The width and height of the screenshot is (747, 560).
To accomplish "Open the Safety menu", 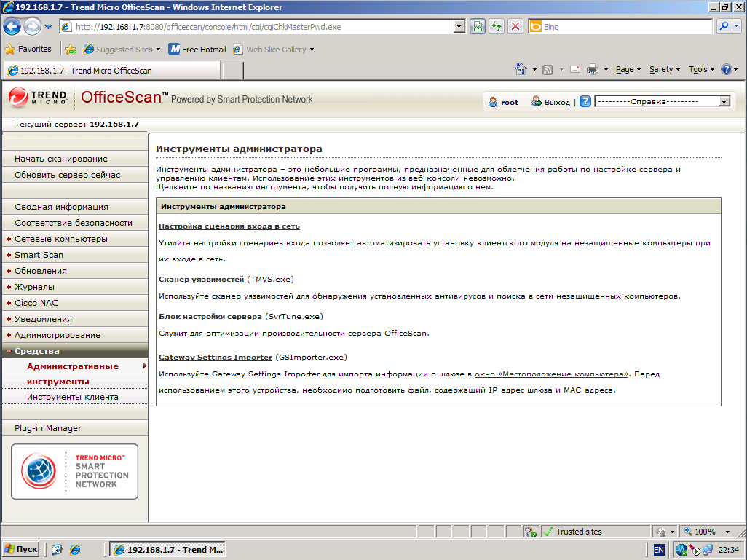I will coord(665,70).
